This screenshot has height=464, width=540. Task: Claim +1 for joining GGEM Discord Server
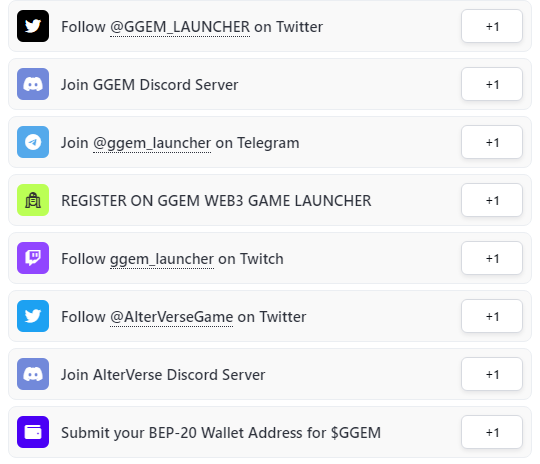pyautogui.click(x=492, y=84)
